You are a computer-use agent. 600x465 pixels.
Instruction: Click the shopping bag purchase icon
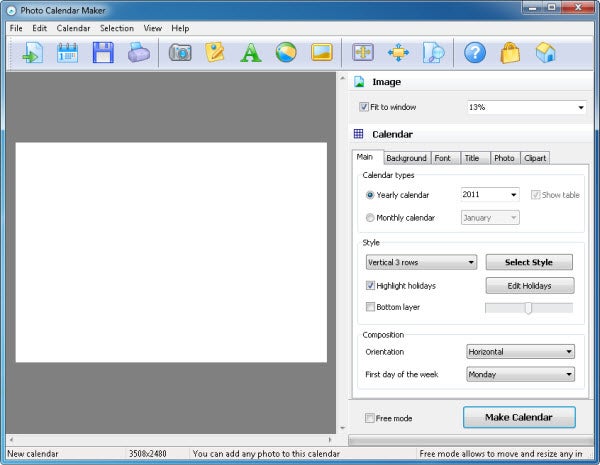[x=510, y=53]
